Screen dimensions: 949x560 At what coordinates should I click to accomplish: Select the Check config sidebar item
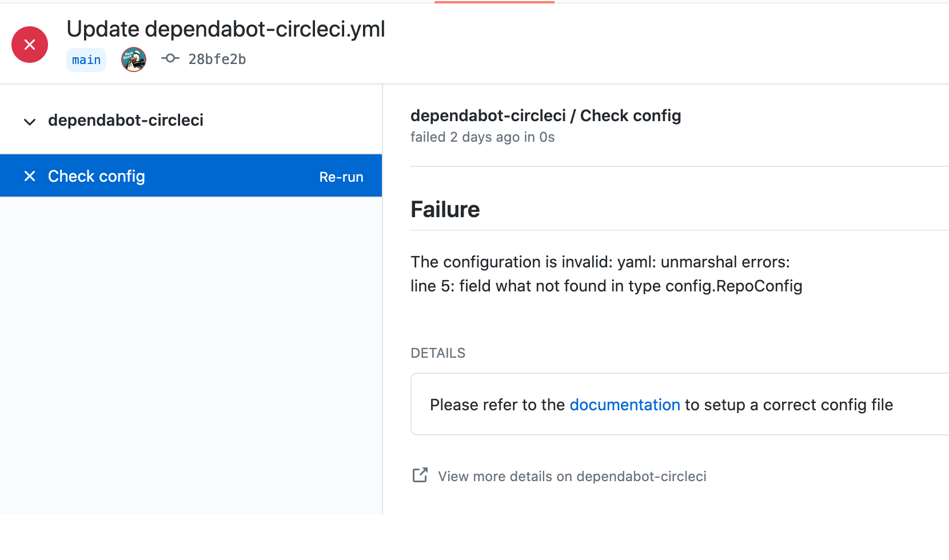pyautogui.click(x=191, y=176)
